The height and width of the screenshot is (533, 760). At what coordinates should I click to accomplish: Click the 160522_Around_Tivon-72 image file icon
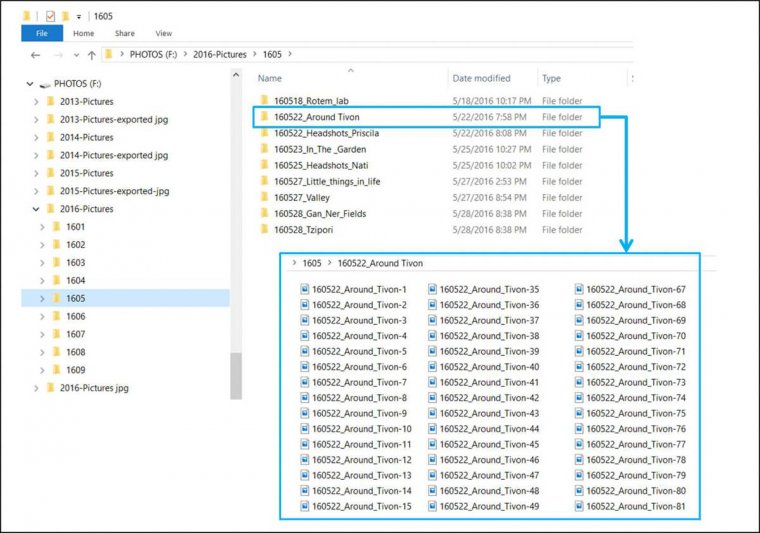579,367
